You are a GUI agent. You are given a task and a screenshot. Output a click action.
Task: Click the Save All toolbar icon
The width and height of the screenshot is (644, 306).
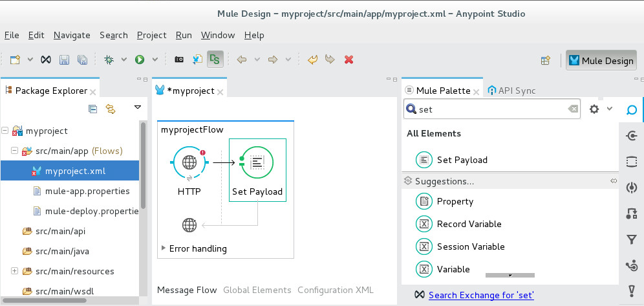[83, 60]
